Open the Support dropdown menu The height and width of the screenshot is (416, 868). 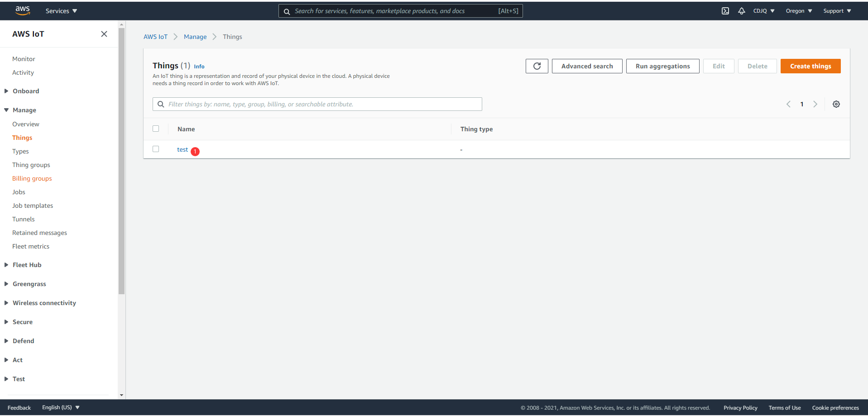point(837,11)
